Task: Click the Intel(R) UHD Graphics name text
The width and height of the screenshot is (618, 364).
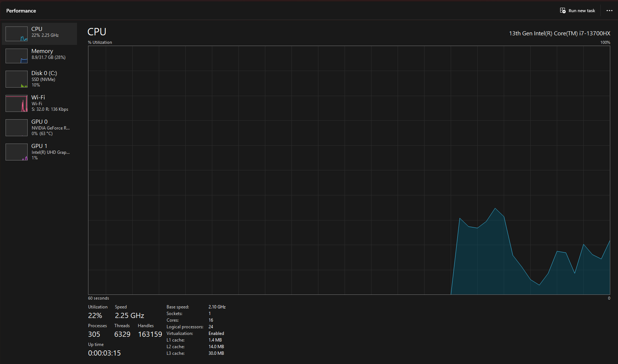Action: (50, 152)
